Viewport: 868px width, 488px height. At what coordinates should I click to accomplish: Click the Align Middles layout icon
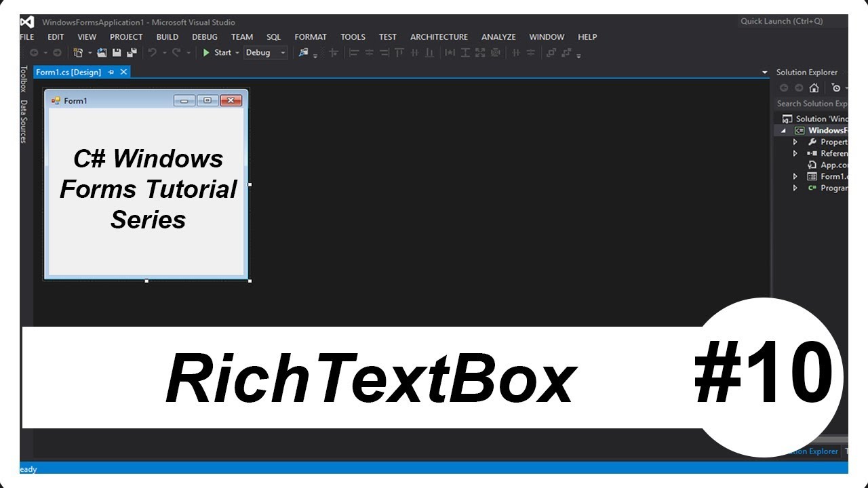pyautogui.click(x=414, y=53)
